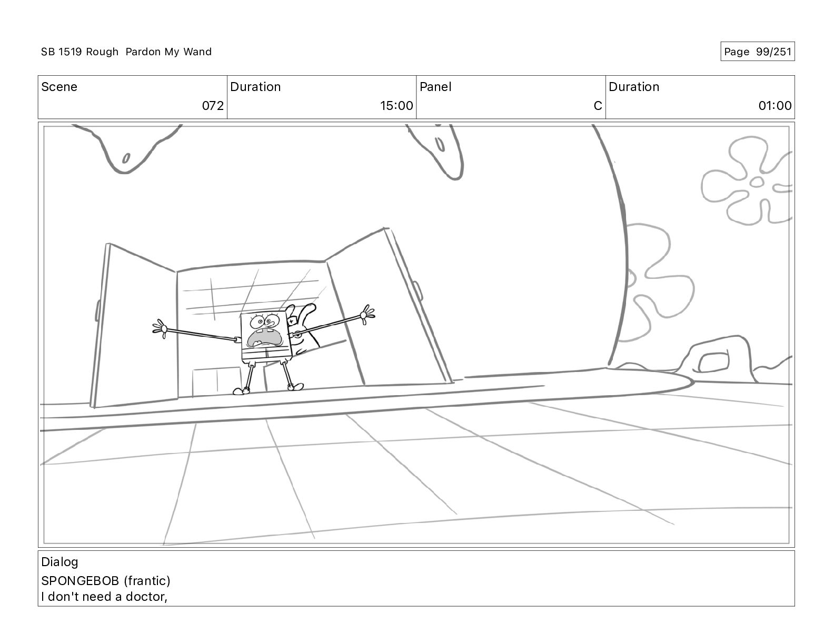The width and height of the screenshot is (834, 644).
Task: Click the 'Page 99/251' page indicator box
Action: pyautogui.click(x=757, y=52)
